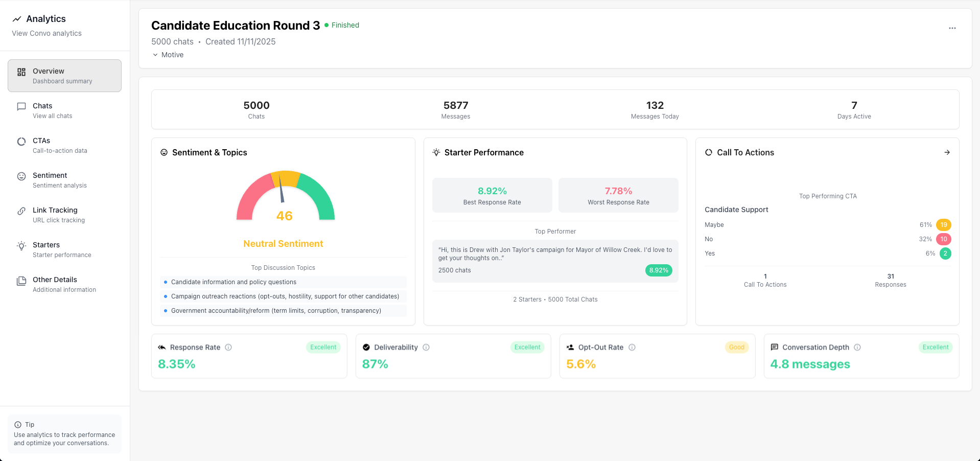This screenshot has height=461, width=980.
Task: Click the Link Tracking chain icon
Action: [x=21, y=211]
